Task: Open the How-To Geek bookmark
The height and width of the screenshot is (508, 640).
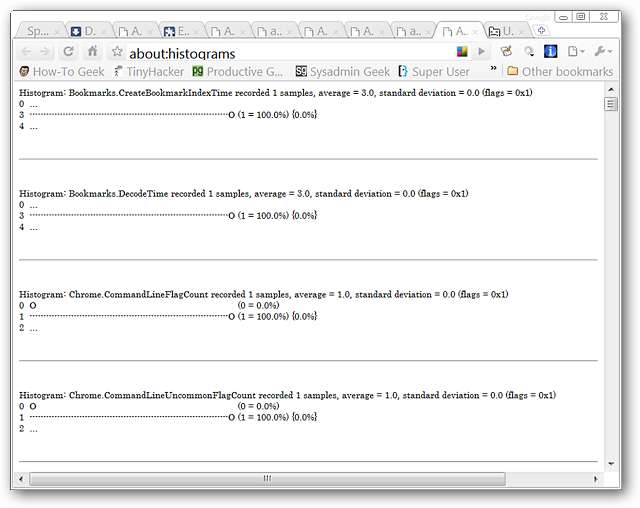Action: 62,72
